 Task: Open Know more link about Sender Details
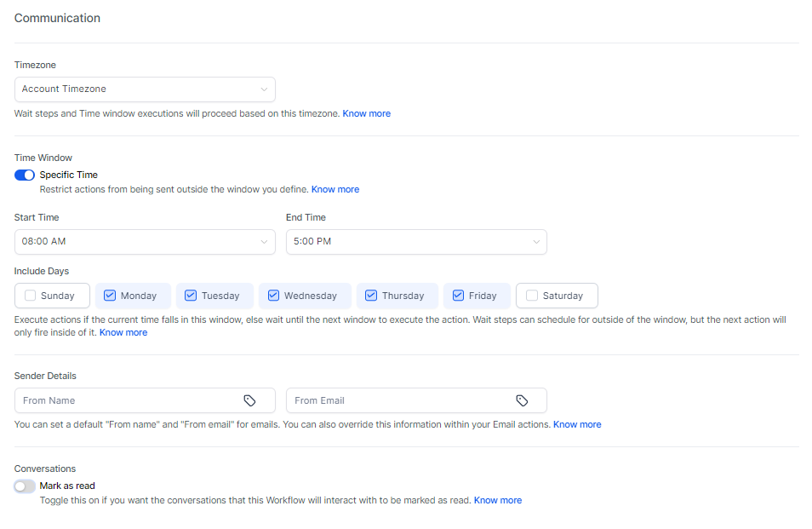[x=577, y=424]
